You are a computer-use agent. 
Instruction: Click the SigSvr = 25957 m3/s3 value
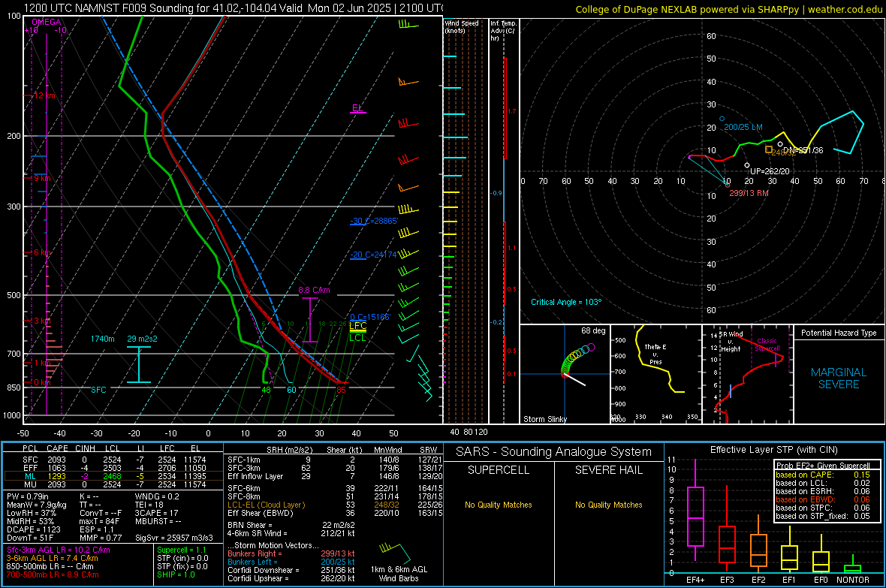point(174,538)
